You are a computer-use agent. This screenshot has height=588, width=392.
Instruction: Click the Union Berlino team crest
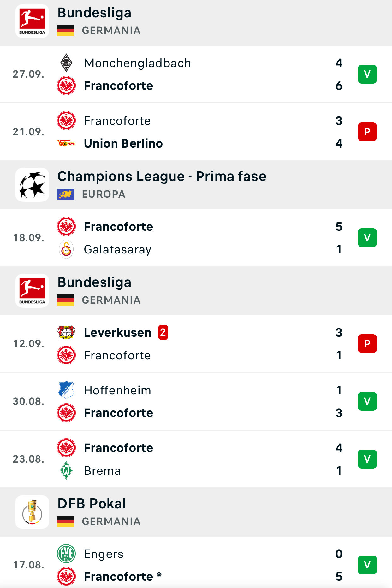coord(66,143)
